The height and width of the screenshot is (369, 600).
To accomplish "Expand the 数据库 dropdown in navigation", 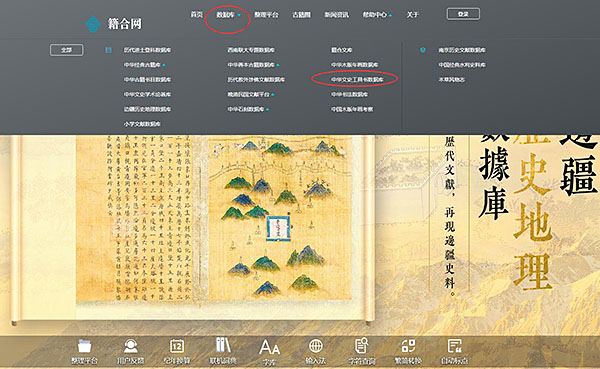I will coord(228,15).
